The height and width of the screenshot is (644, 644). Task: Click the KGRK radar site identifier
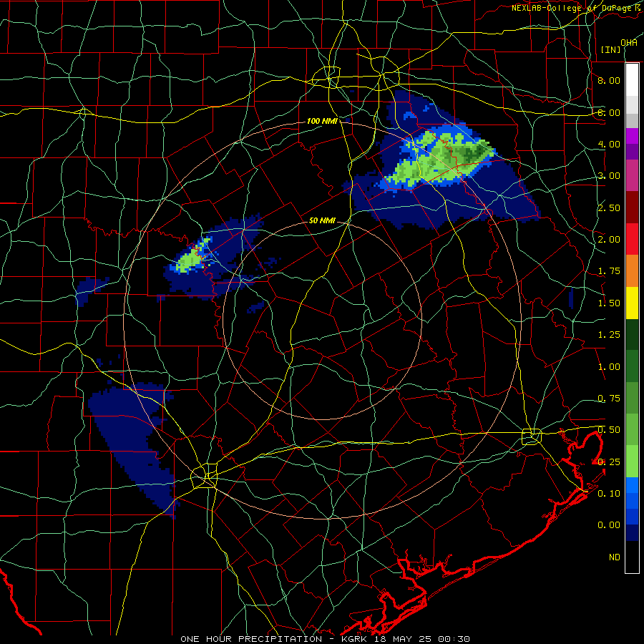(355, 639)
